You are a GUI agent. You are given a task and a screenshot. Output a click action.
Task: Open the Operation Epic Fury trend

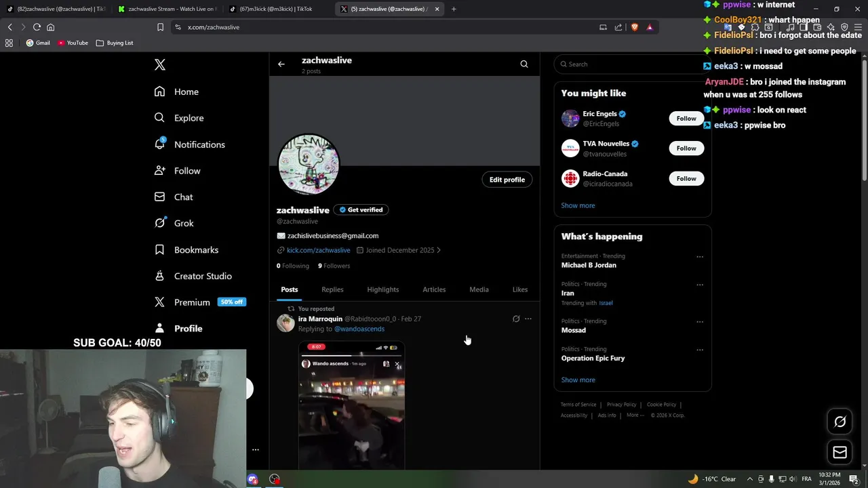coord(593,358)
